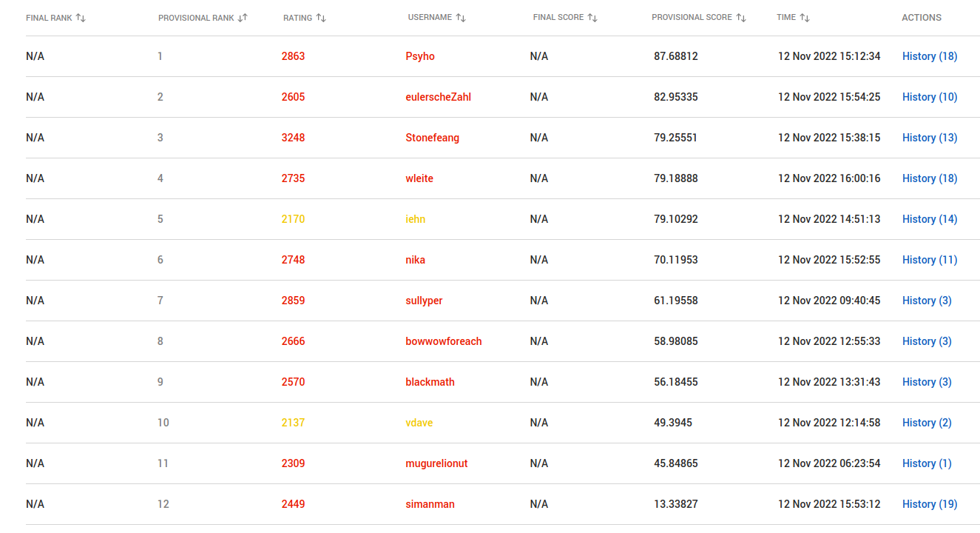The image size is (980, 533).
Task: Open bowwowforeach's History (3)
Action: pos(927,341)
